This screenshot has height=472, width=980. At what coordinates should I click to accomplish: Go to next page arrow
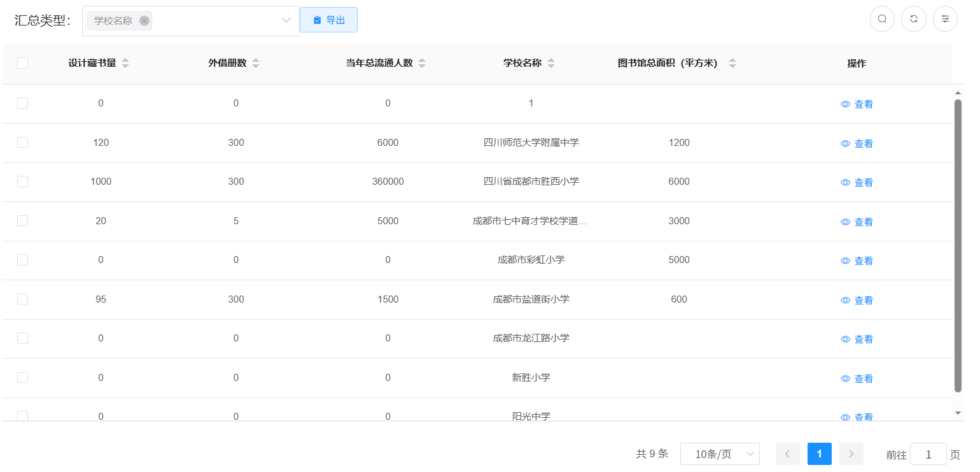[x=851, y=454]
